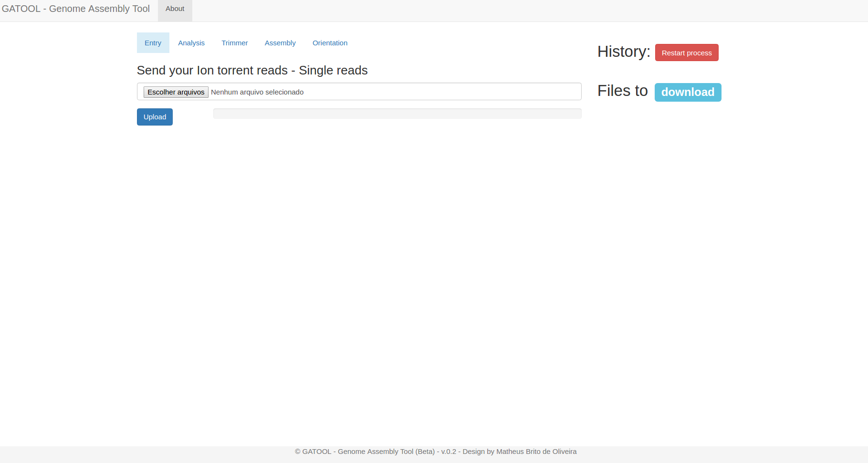
Task: Visit the Matheus Brito de Oliveira link
Action: (536, 451)
